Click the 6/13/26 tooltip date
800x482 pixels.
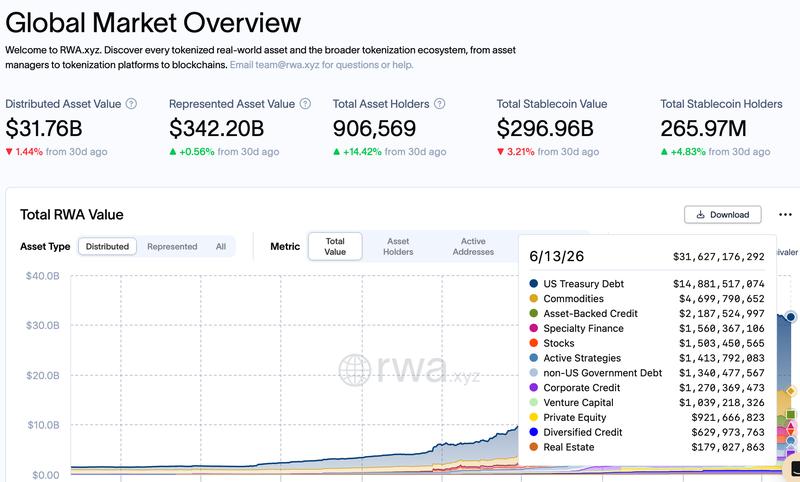click(x=557, y=256)
